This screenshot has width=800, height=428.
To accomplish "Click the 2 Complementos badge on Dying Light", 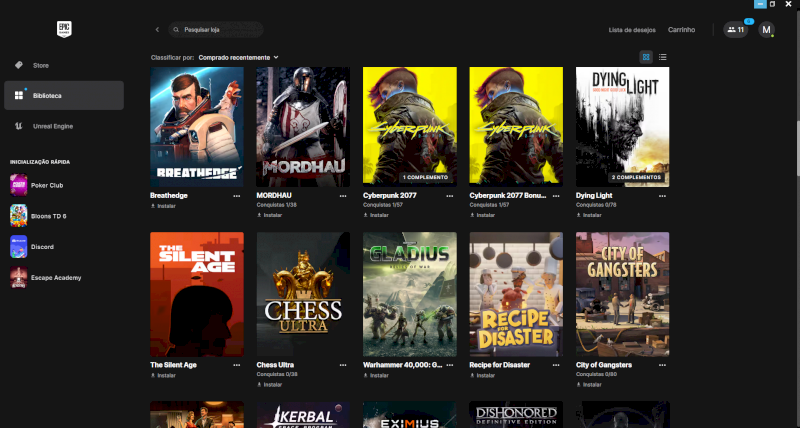I will (636, 177).
